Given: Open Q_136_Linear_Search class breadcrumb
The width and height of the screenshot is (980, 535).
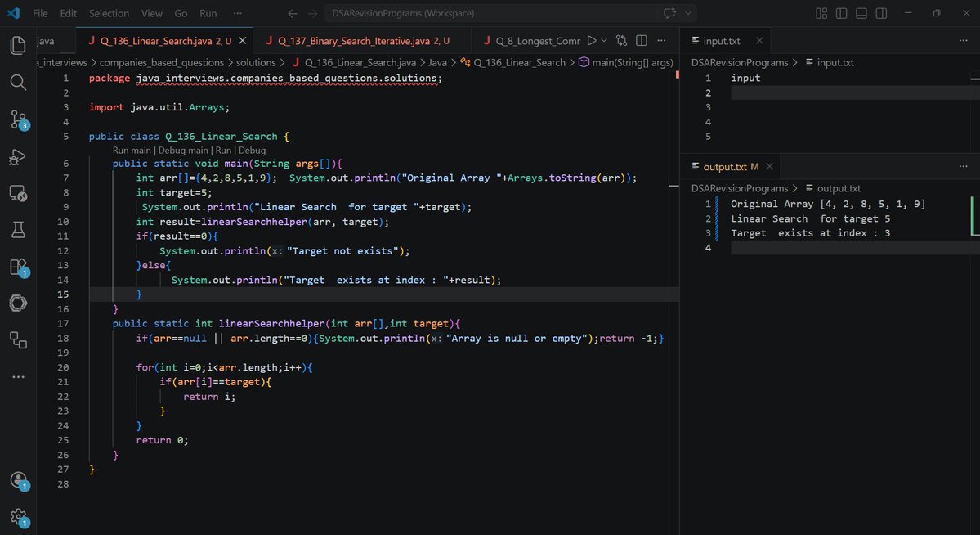Looking at the screenshot, I should (512, 62).
